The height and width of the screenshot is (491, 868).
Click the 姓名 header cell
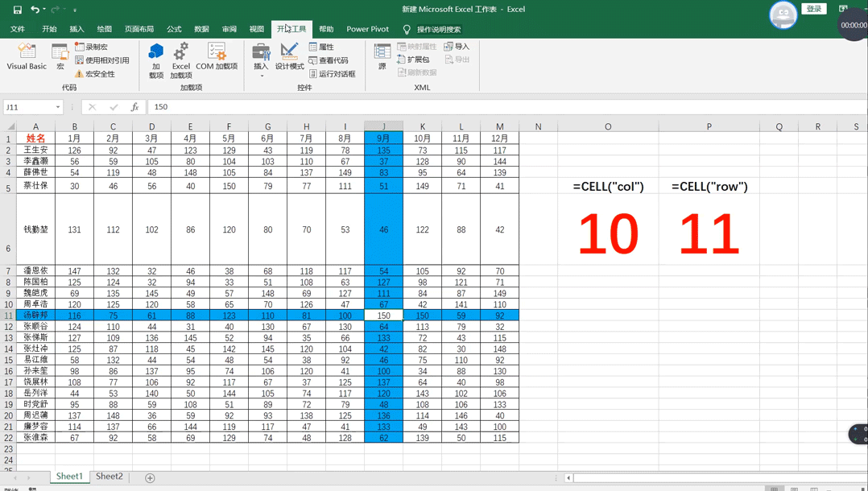[35, 138]
